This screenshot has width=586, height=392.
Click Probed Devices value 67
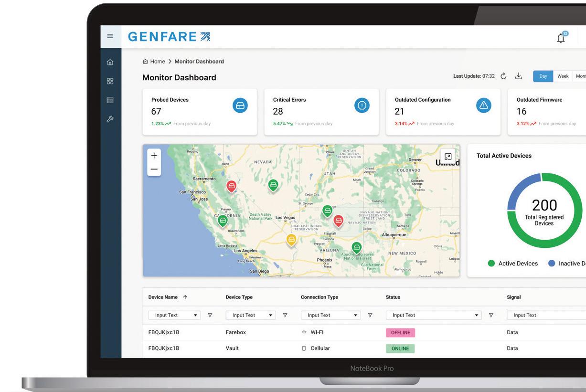[x=156, y=112]
